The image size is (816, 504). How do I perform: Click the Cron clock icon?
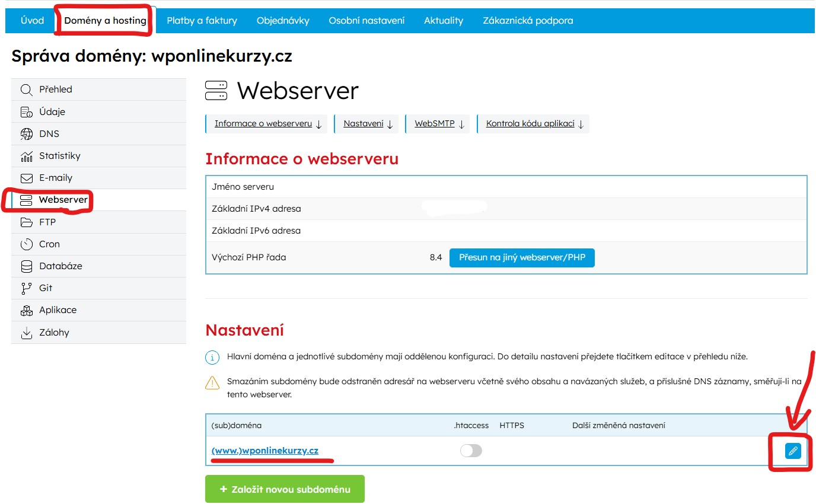click(26, 244)
